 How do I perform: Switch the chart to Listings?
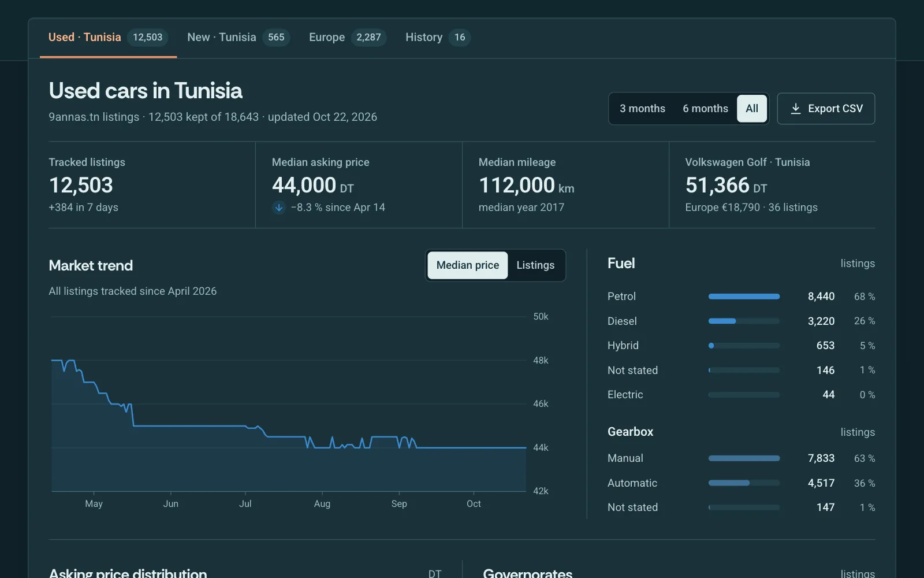pyautogui.click(x=535, y=265)
